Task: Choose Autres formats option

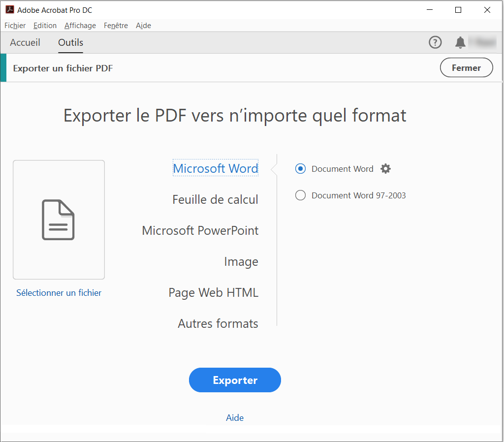Action: click(x=218, y=323)
